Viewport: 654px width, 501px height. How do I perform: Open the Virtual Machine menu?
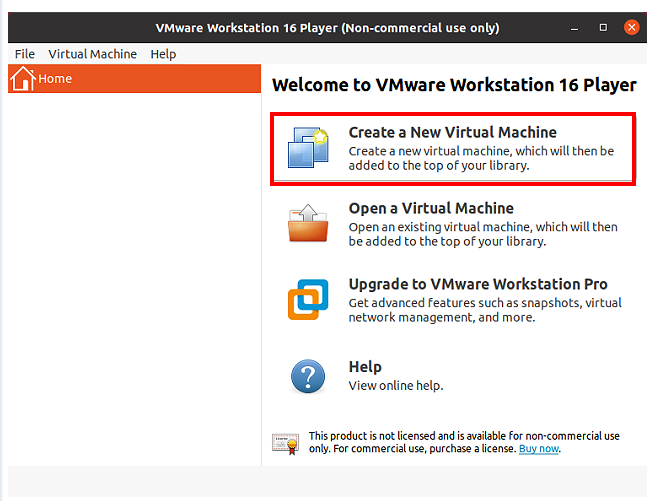(x=93, y=54)
